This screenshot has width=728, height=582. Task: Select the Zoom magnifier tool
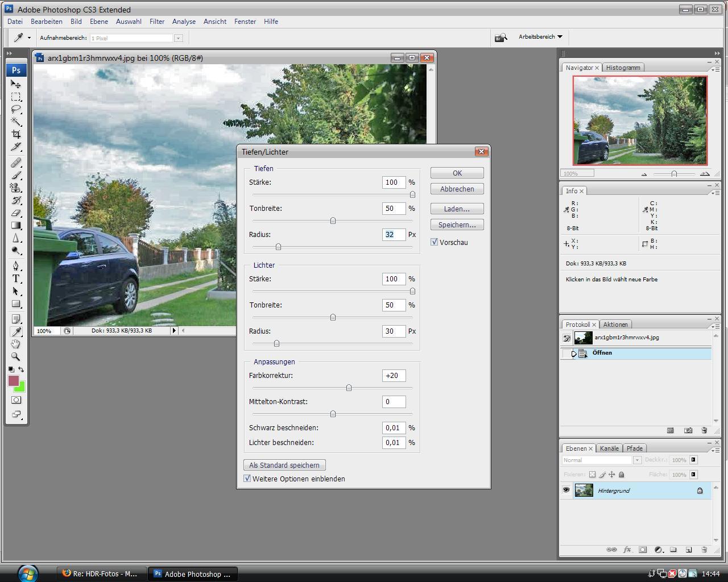[x=16, y=356]
